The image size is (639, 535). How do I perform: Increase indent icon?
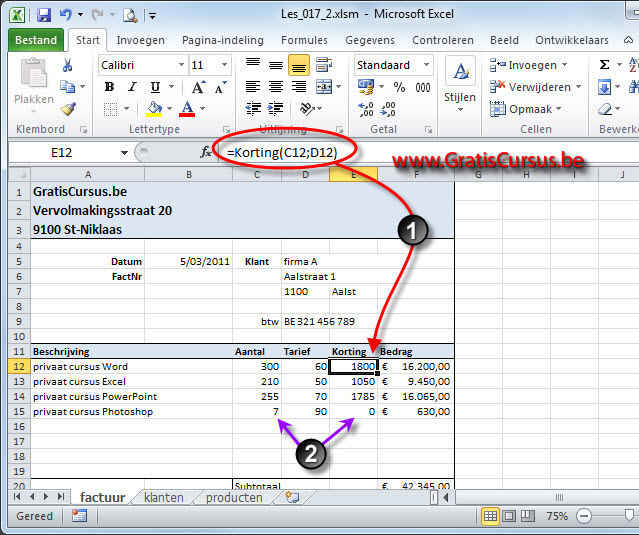tap(276, 109)
